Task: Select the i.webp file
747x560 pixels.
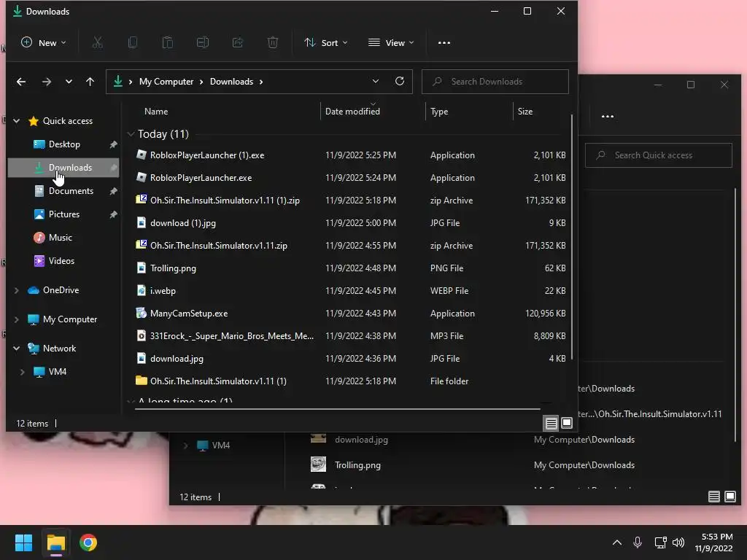Action: coord(350,290)
